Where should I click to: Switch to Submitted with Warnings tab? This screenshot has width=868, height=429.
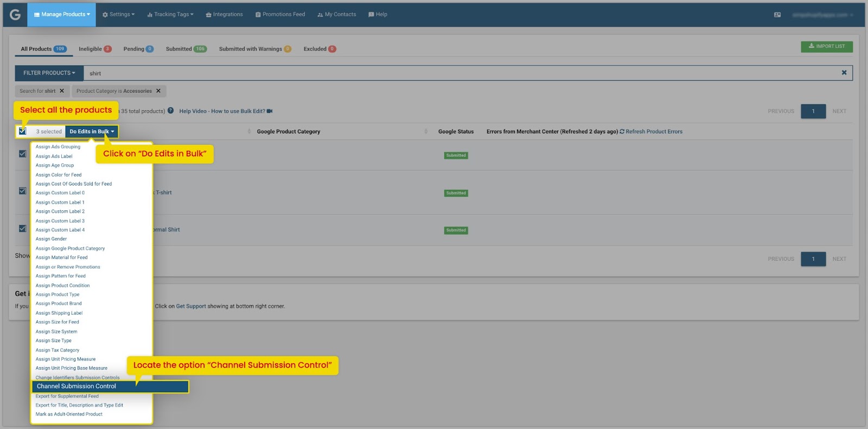click(255, 49)
